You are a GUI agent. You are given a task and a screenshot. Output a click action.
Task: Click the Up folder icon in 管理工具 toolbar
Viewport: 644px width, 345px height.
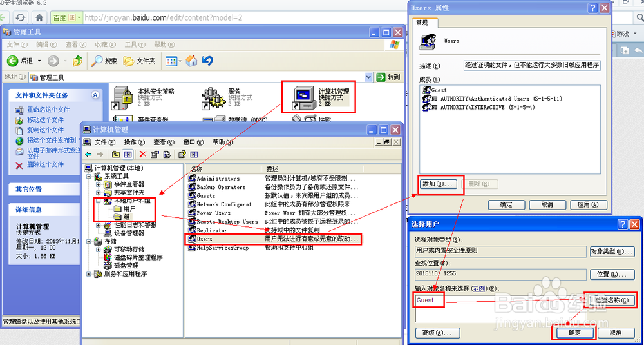pos(78,61)
